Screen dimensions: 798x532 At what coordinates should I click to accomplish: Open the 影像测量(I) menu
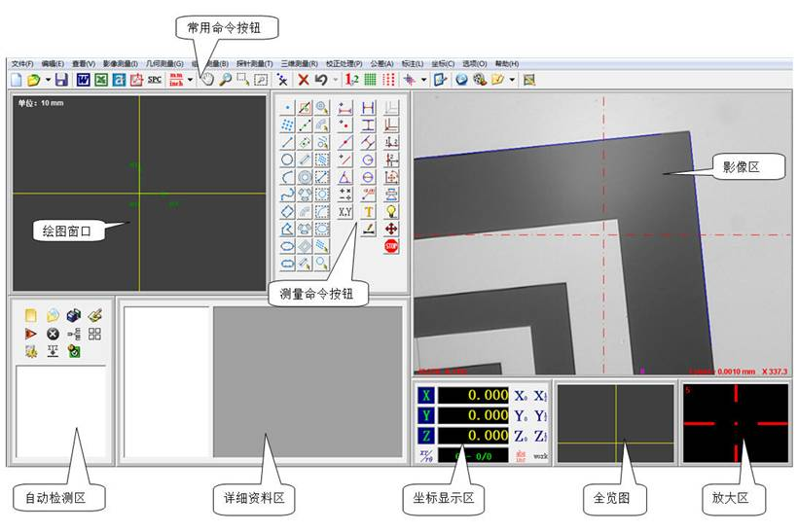pyautogui.click(x=121, y=63)
